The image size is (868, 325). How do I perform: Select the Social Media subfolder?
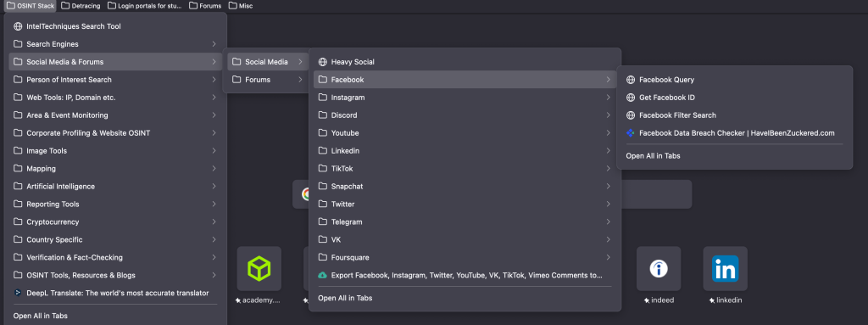click(268, 62)
